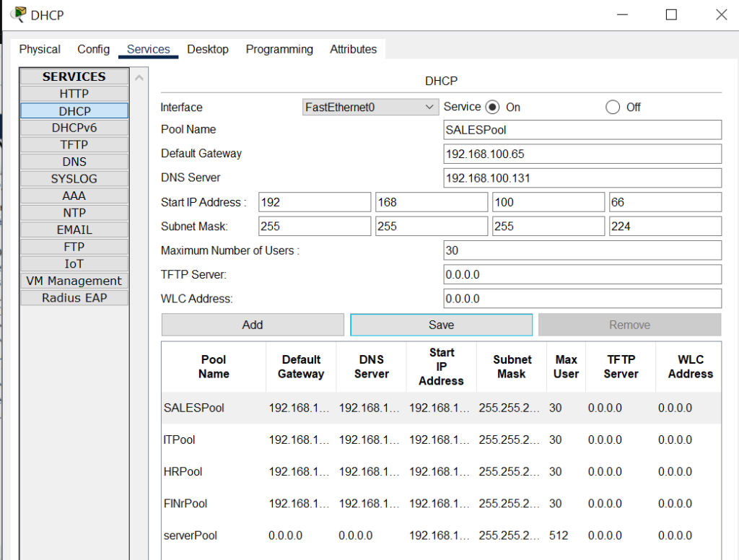739x560 pixels.
Task: Click Subnet Mask fourth octet field 224
Action: click(665, 226)
